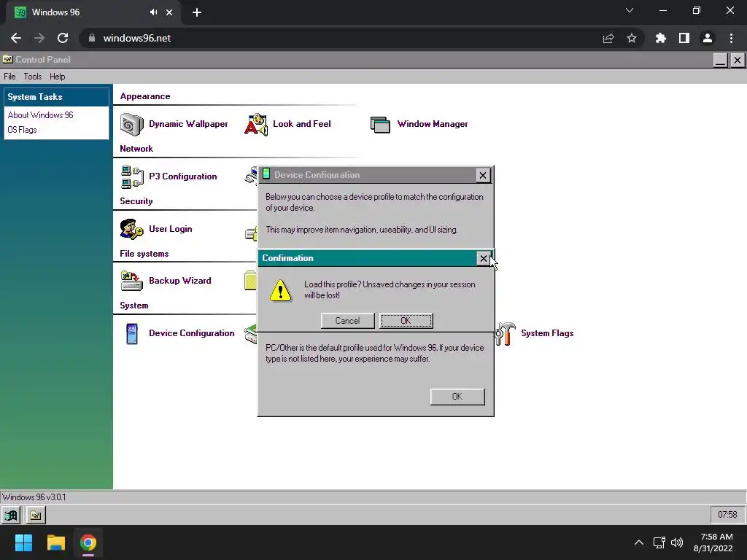Click the Window Manager label
This screenshot has height=560, width=747.
tap(433, 124)
